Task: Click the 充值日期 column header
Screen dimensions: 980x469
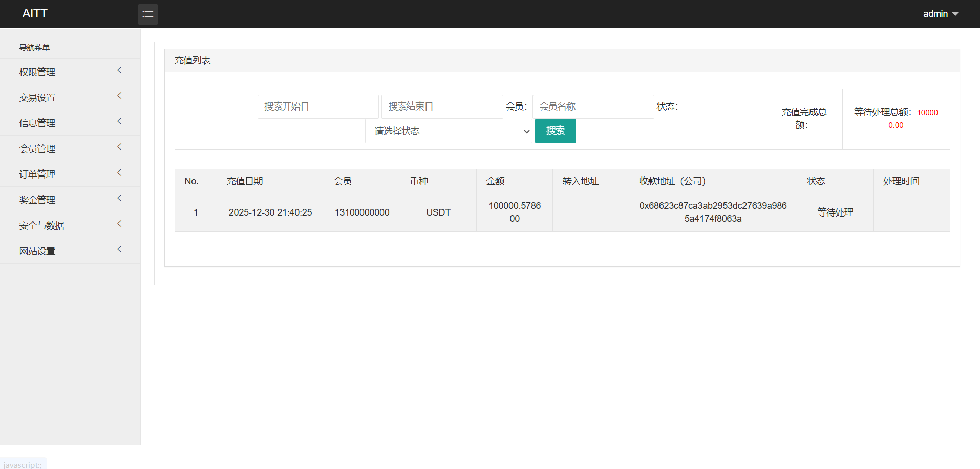Action: [245, 181]
